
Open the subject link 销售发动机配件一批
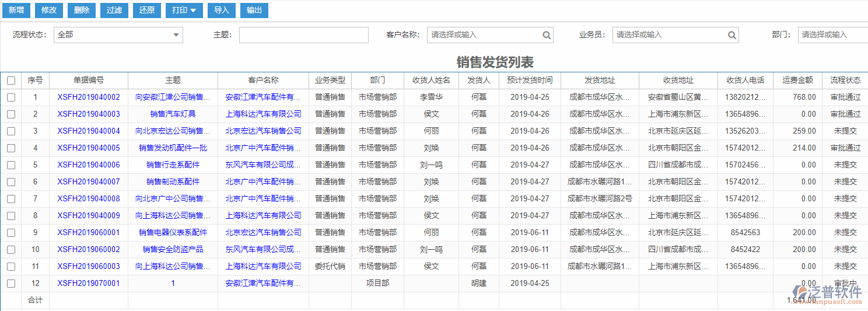(x=173, y=148)
